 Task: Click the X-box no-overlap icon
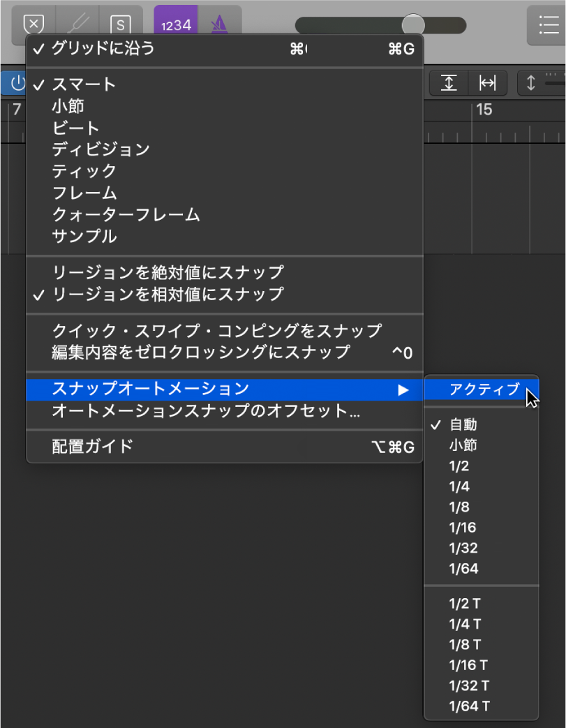(33, 24)
